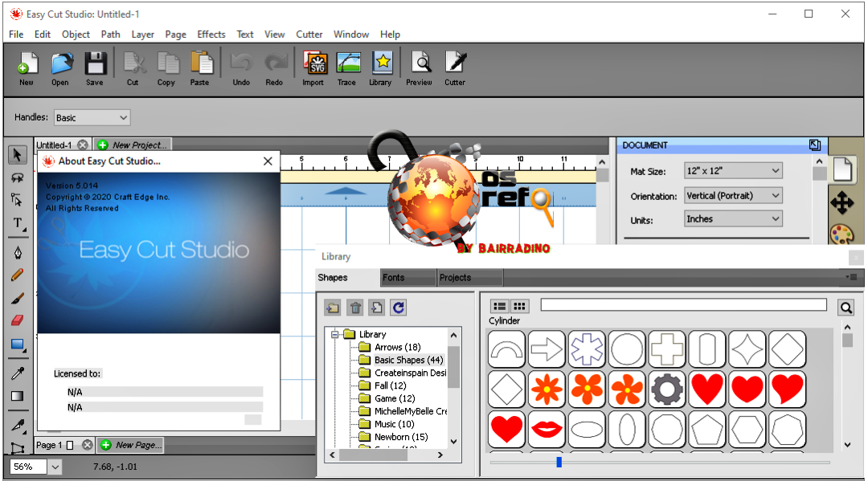Pick the right arrow shape thumbnail
The width and height of the screenshot is (868, 481).
click(547, 349)
